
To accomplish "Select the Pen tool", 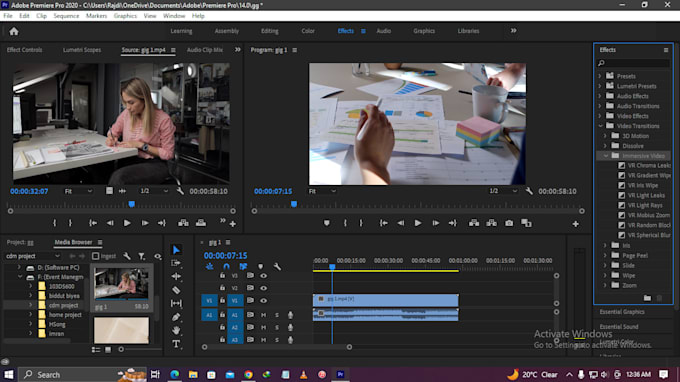I will [176, 317].
